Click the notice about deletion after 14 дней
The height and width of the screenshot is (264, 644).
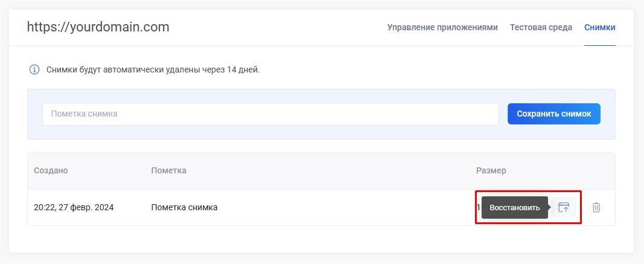pyautogui.click(x=153, y=69)
